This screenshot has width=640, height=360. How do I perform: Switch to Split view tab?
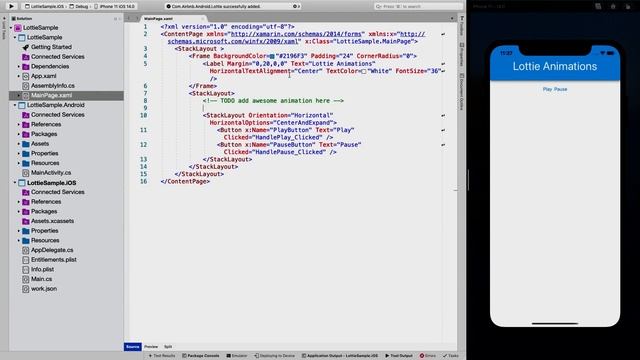[168, 347]
